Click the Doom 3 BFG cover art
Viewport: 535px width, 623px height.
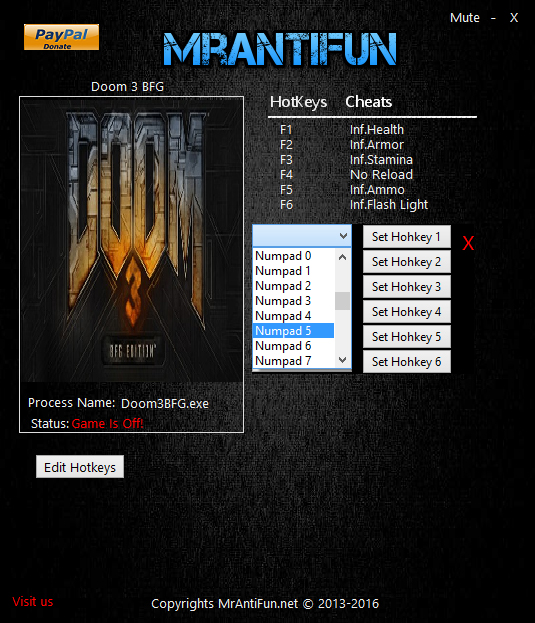click(x=131, y=240)
